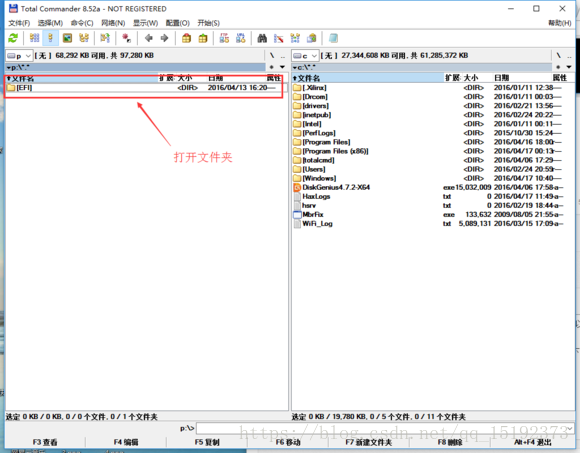The width and height of the screenshot is (580, 453).
Task: Enable the thumbnail view toolbar icon
Action: 67,38
